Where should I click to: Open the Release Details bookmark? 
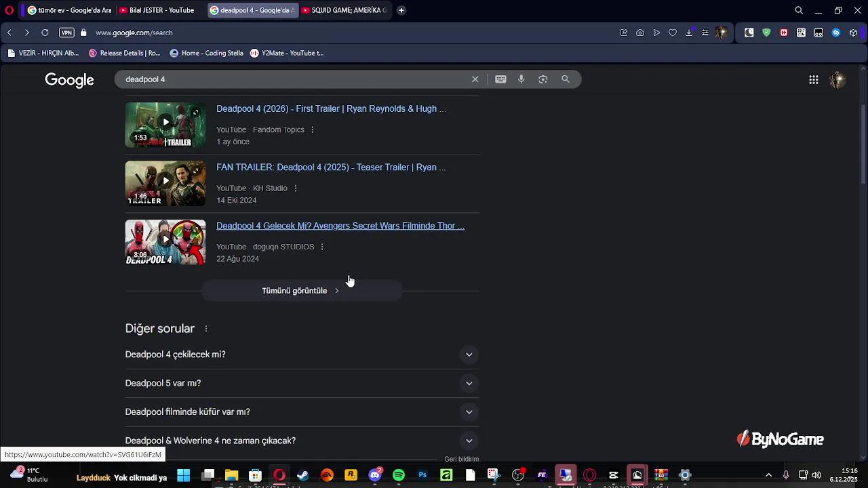tap(124, 53)
